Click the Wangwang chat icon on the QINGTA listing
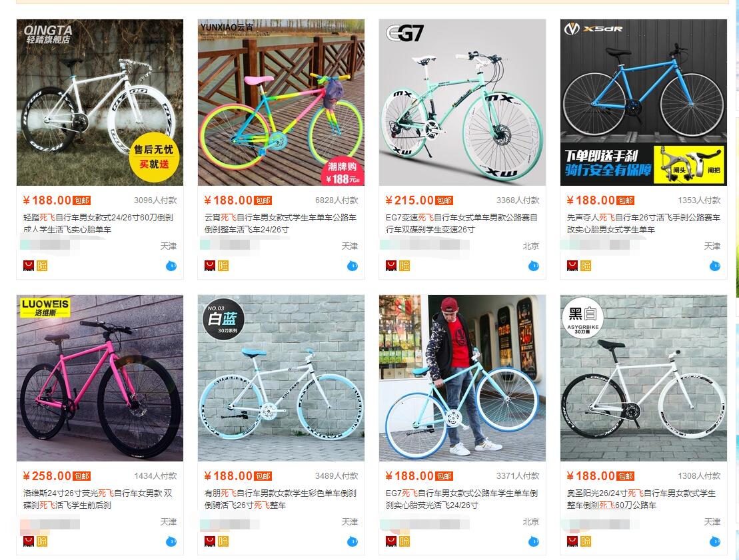The image size is (739, 560). click(171, 266)
